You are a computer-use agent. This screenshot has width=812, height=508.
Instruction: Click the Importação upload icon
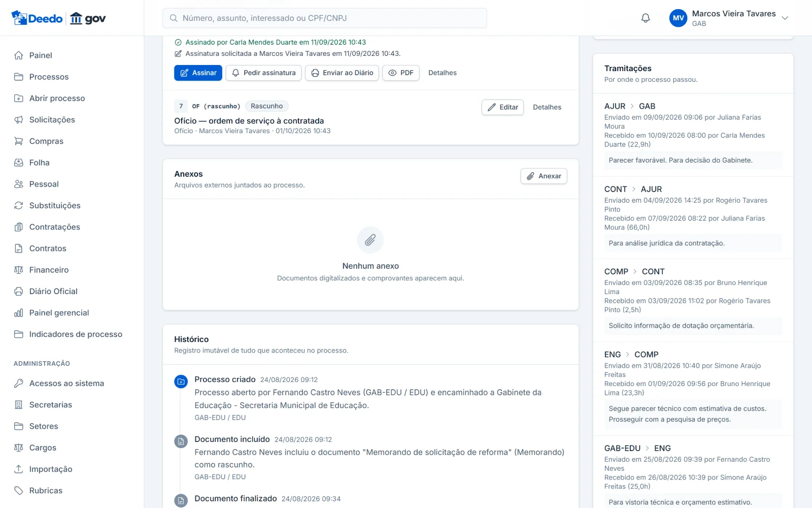[19, 469]
